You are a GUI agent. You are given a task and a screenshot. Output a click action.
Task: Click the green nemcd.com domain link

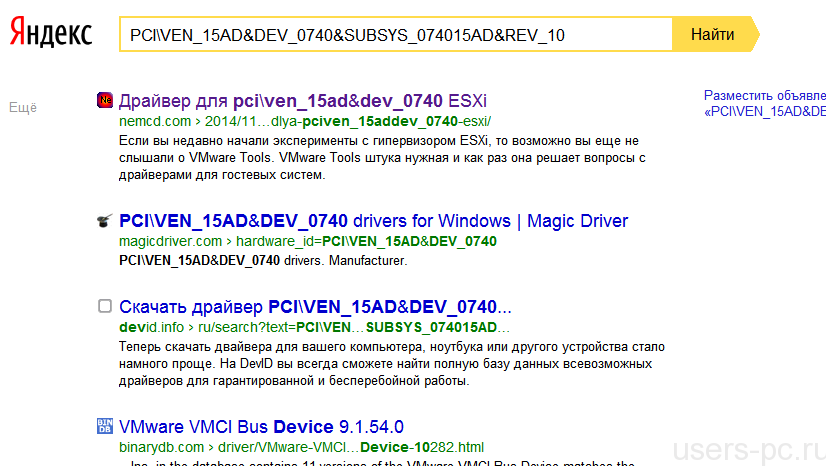point(152,120)
